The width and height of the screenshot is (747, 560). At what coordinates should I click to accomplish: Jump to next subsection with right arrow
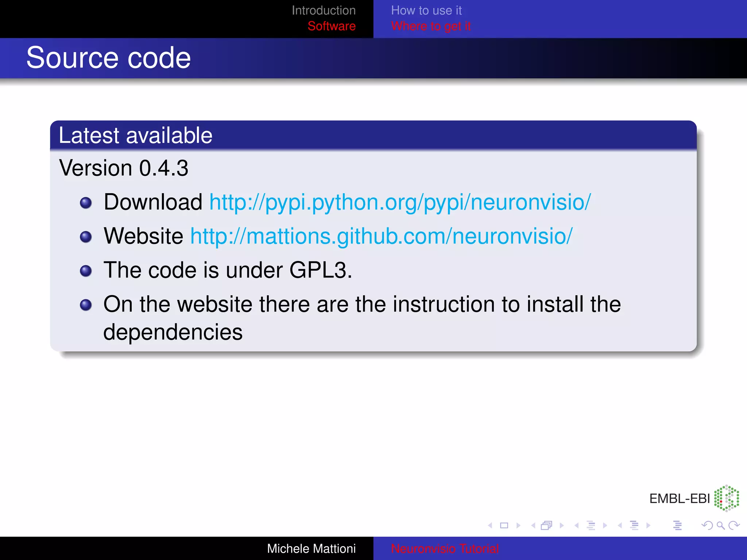pos(605,525)
